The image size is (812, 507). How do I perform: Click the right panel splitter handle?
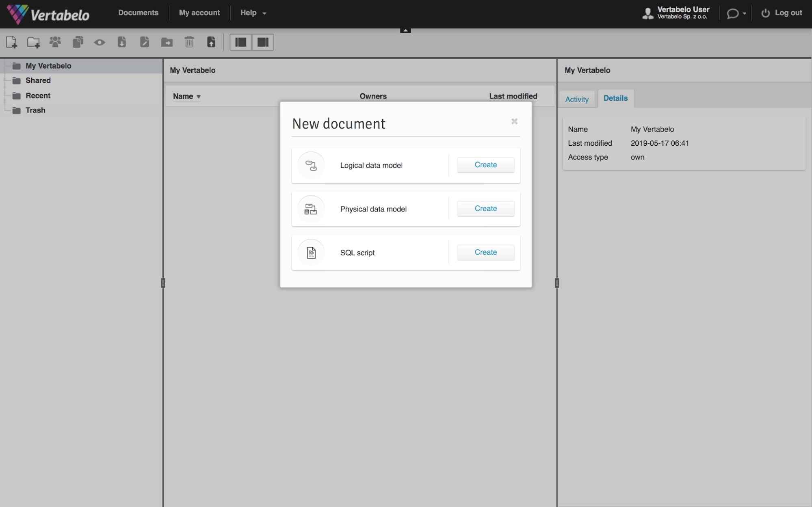click(x=557, y=283)
